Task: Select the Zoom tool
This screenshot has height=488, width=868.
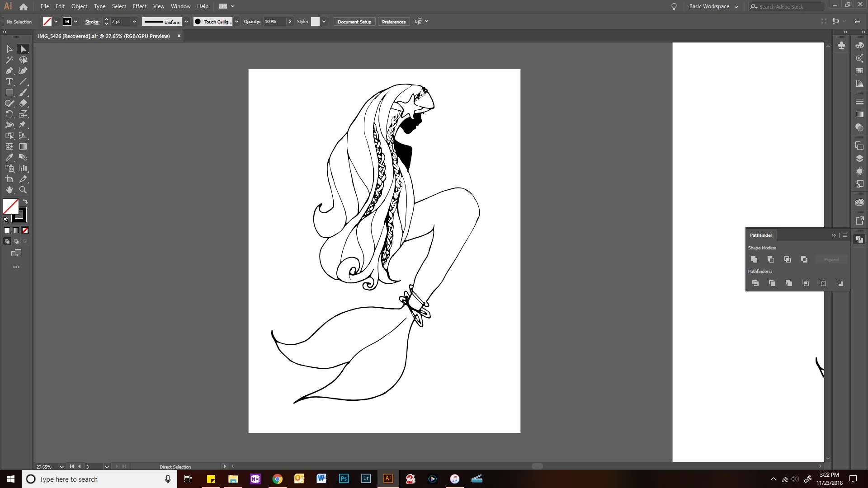Action: pyautogui.click(x=23, y=190)
